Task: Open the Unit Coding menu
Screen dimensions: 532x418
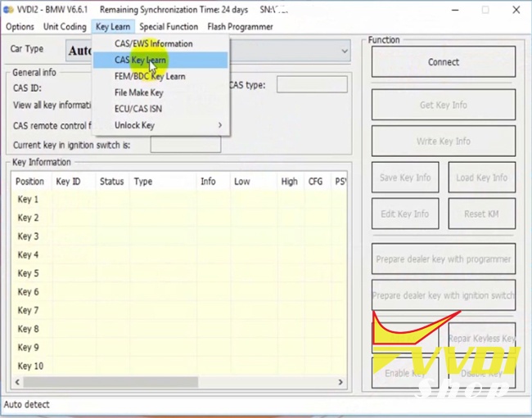Action: pyautogui.click(x=65, y=27)
